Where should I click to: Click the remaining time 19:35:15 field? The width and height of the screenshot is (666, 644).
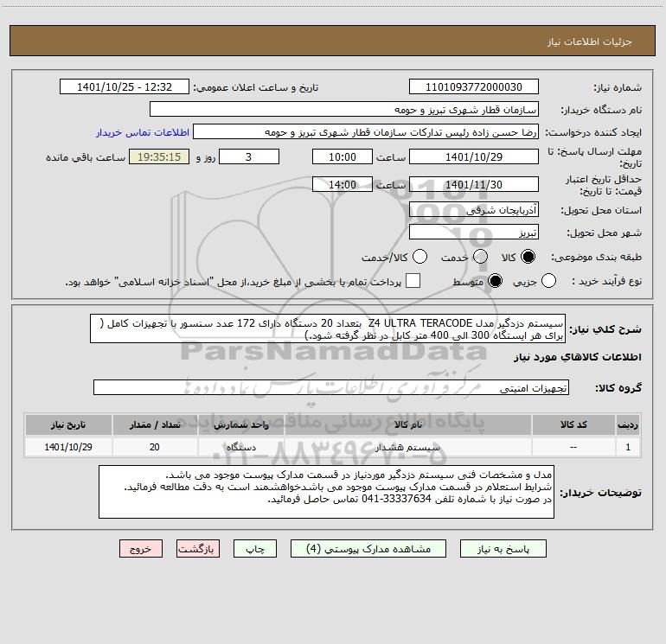pyautogui.click(x=159, y=156)
